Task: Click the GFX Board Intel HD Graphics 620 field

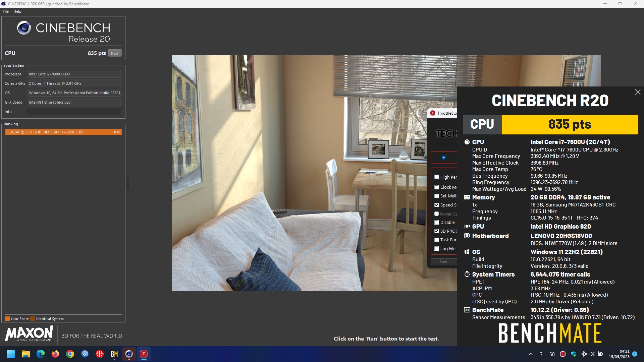Action: (x=74, y=102)
